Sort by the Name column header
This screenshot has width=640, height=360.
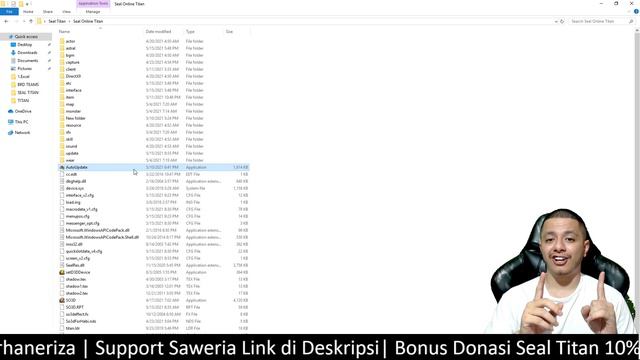(x=64, y=31)
